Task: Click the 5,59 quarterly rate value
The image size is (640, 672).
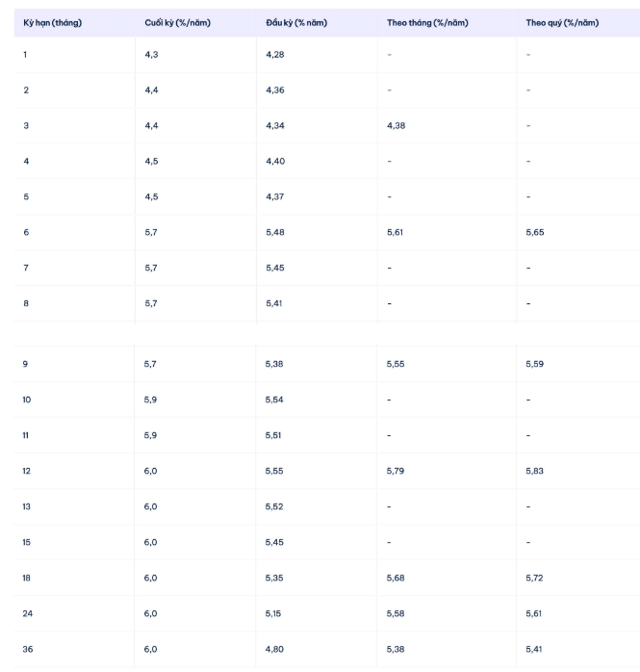Action: click(535, 364)
